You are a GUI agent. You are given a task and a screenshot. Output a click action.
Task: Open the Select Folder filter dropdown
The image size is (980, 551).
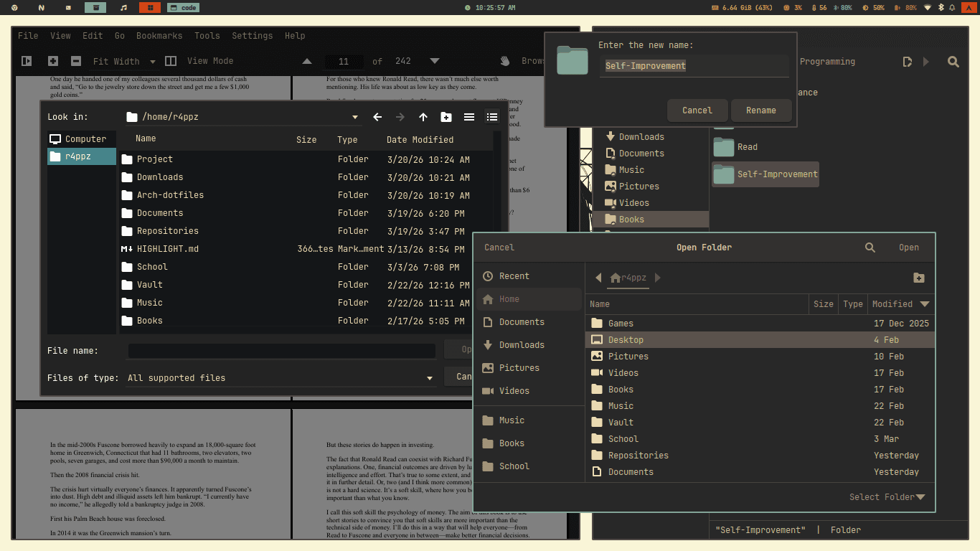pyautogui.click(x=887, y=497)
